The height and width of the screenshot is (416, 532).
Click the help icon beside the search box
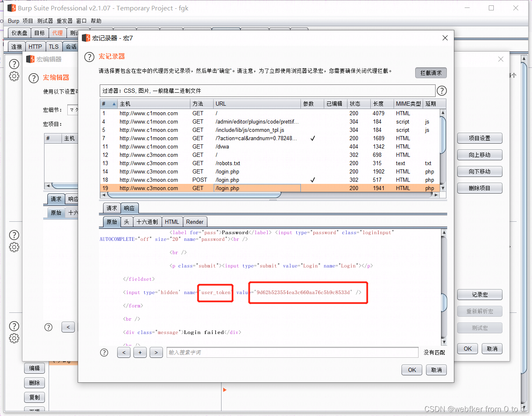pos(104,353)
